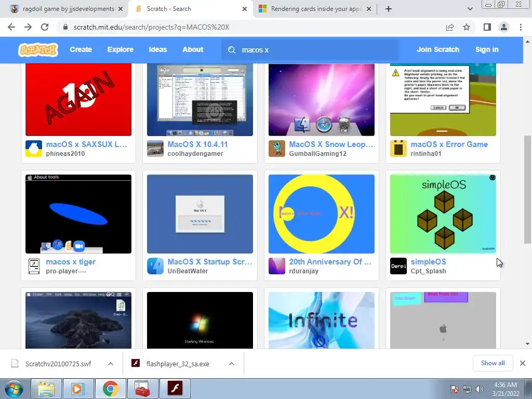Image resolution: width=532 pixels, height=399 pixels.
Task: Open the Flash Player taskbar icon
Action: click(176, 389)
